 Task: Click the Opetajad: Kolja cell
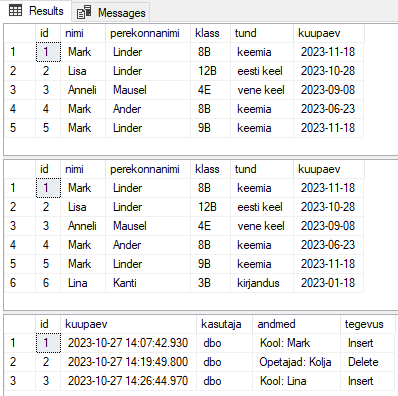[297, 362]
